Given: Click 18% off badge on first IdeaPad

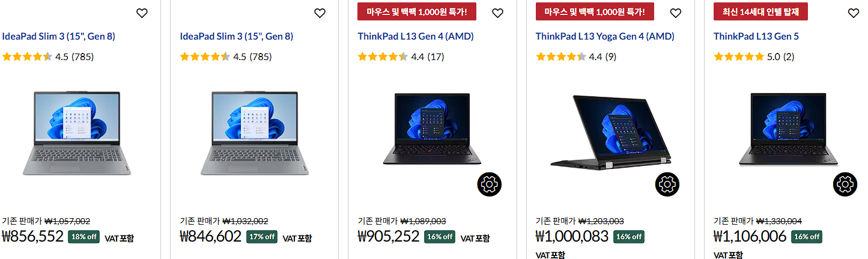Looking at the screenshot, I should 83,237.
